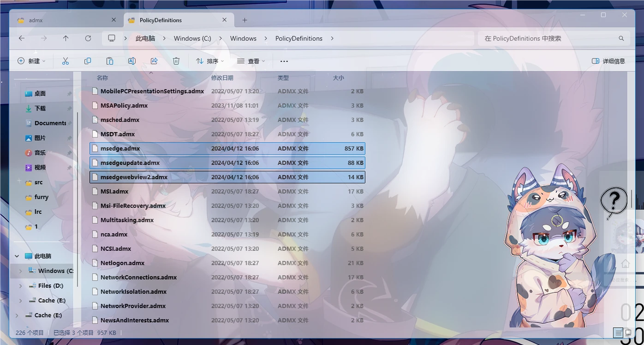
Task: Close the PolicyDefinitions tab
Action: (224, 20)
